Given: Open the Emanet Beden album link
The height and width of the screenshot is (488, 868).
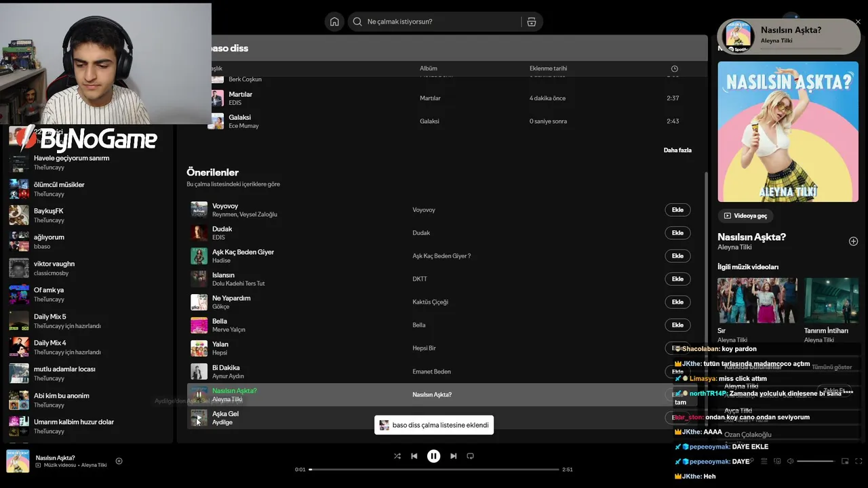Looking at the screenshot, I should click(432, 371).
